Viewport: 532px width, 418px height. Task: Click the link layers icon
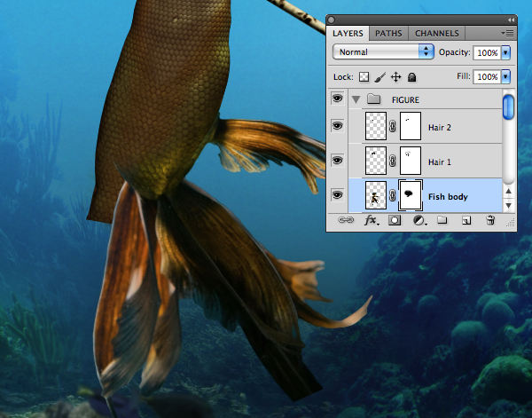pyautogui.click(x=346, y=220)
